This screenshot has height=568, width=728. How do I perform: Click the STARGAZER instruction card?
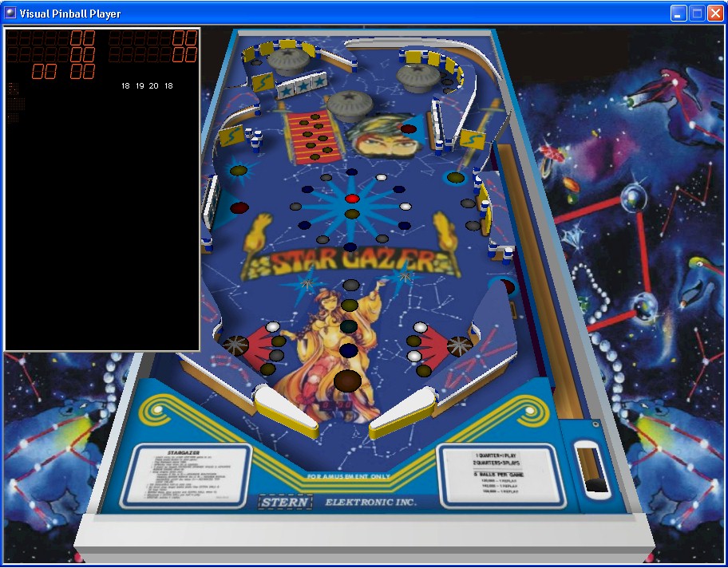click(186, 476)
